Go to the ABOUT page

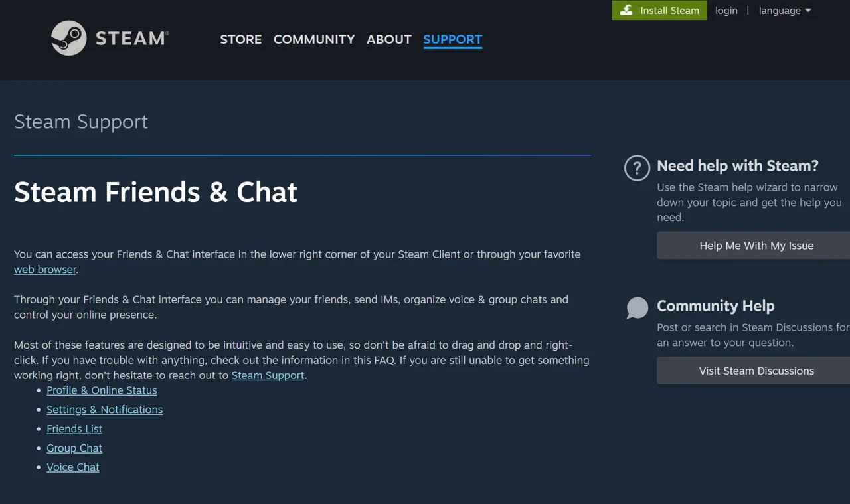389,39
